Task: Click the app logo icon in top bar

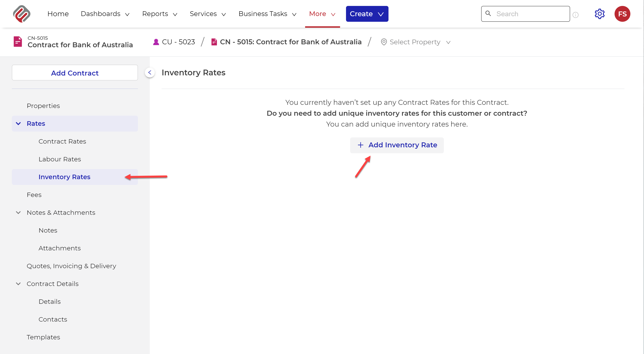Action: 22,14
